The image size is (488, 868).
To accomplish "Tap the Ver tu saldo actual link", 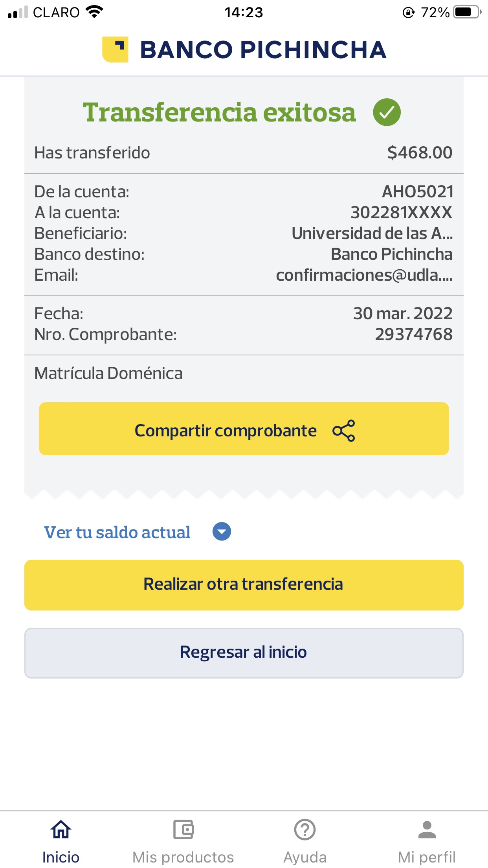I will pos(117,532).
